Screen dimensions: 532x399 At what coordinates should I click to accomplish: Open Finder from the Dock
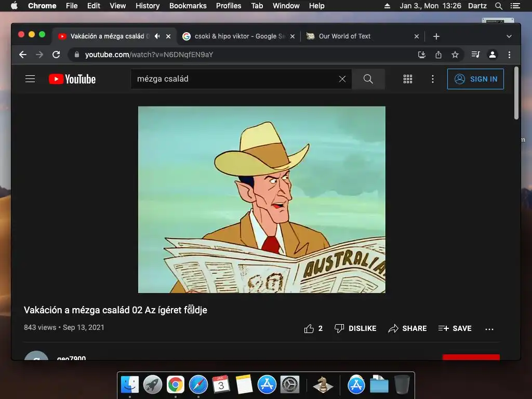coord(129,385)
